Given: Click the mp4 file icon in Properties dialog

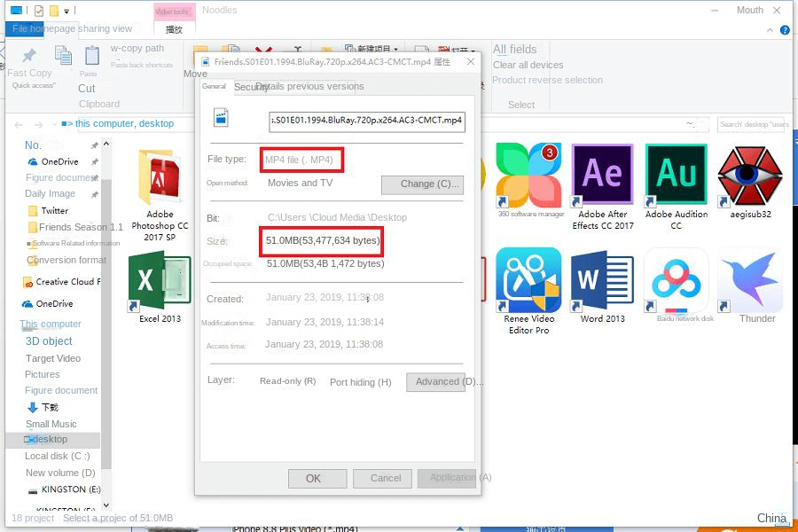Looking at the screenshot, I should click(x=221, y=118).
